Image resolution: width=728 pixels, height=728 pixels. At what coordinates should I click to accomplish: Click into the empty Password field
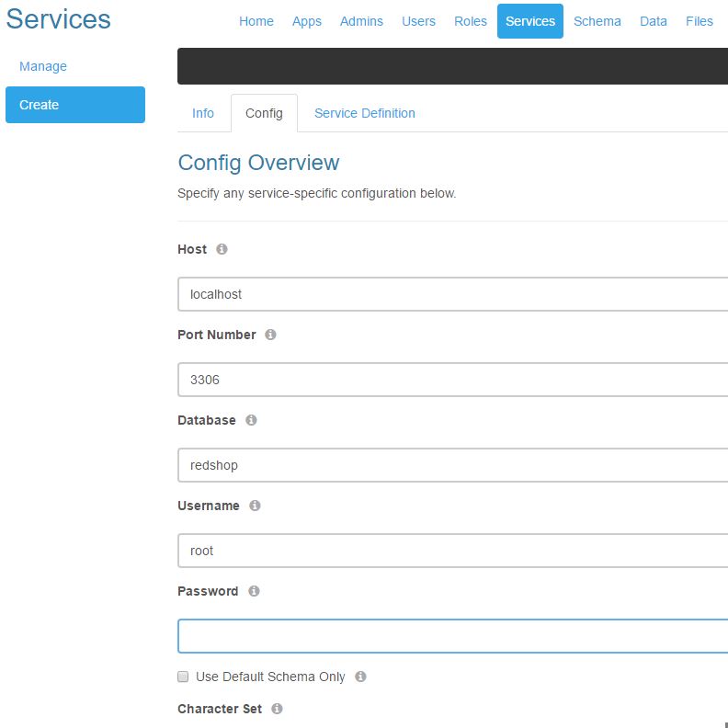click(452, 636)
